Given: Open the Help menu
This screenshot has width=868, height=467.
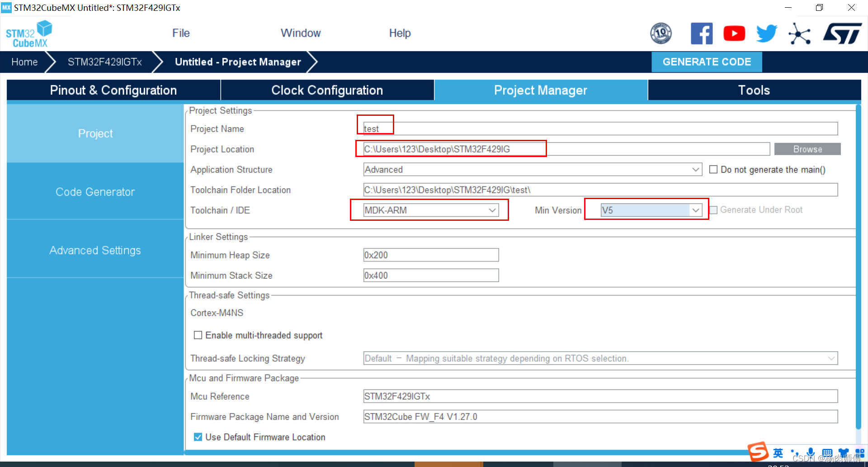Looking at the screenshot, I should pos(400,33).
